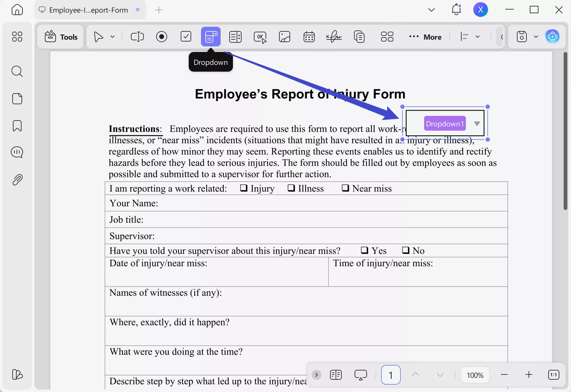Open the attachments paperclip panel
Screen dimensions: 571x392
17,180
